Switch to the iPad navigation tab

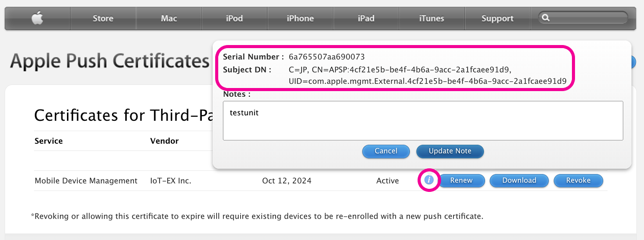coord(366,18)
